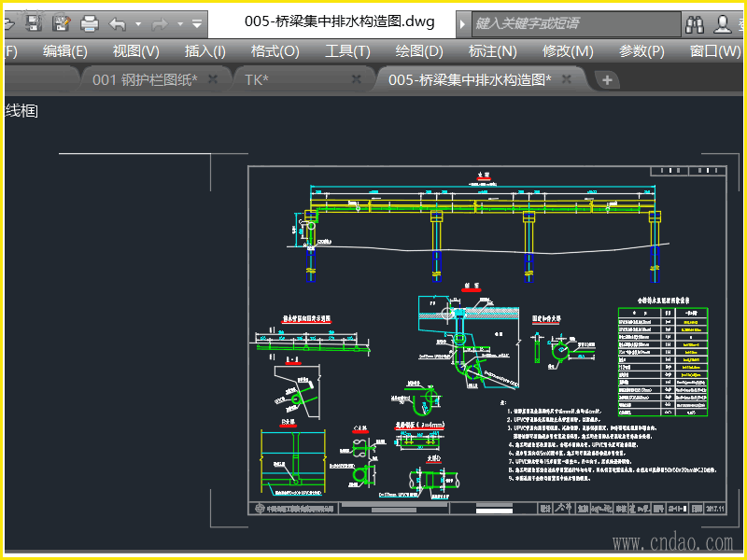Click the binoculars search icon

point(695,22)
